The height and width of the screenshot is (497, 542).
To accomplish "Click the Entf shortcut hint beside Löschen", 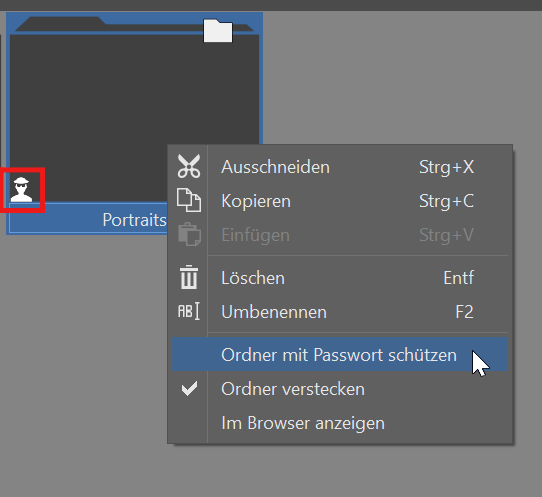I will (x=458, y=278).
